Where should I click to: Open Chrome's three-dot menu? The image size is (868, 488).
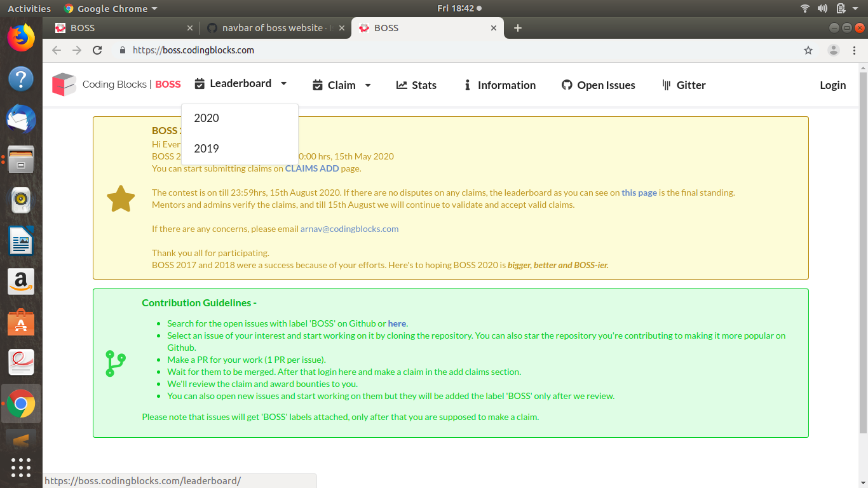click(855, 50)
